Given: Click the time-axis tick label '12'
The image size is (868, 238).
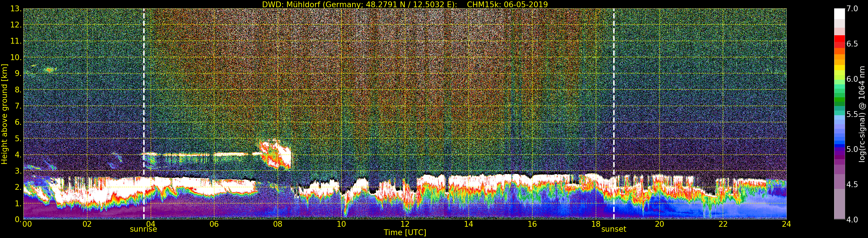Looking at the screenshot, I should click(405, 224).
